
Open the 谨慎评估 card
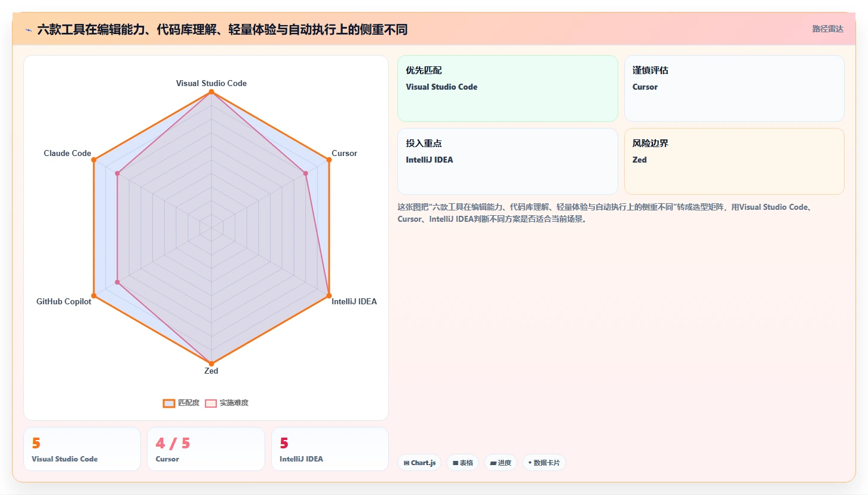pyautogui.click(x=734, y=88)
